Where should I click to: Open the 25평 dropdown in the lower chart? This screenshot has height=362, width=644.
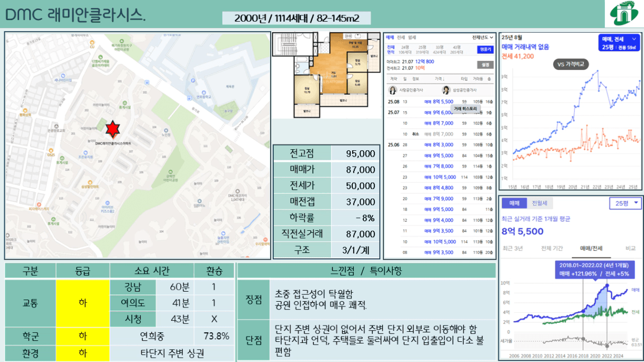click(625, 203)
